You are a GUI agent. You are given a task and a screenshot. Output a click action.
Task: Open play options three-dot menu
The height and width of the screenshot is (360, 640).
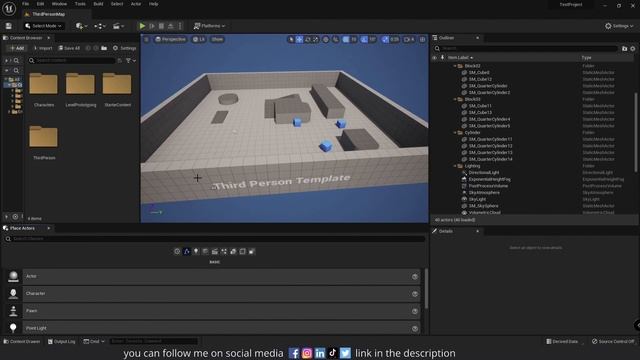pos(180,26)
